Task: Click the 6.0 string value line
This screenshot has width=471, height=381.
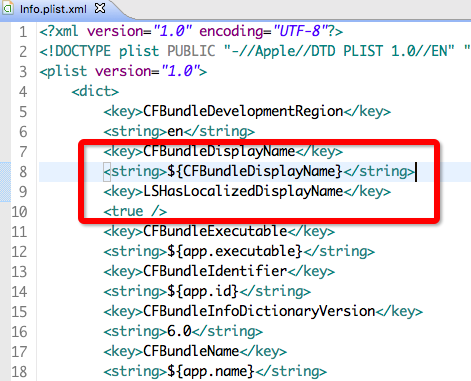Action: pyautogui.click(x=183, y=331)
